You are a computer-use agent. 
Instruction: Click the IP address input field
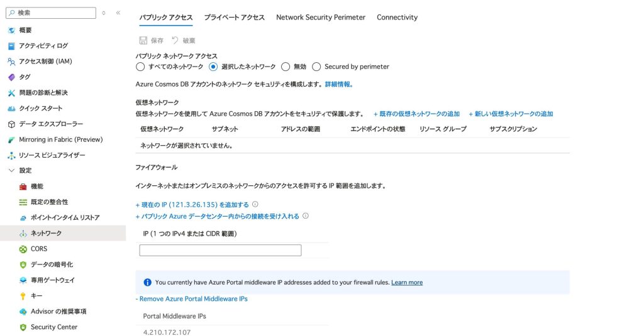[x=220, y=250]
